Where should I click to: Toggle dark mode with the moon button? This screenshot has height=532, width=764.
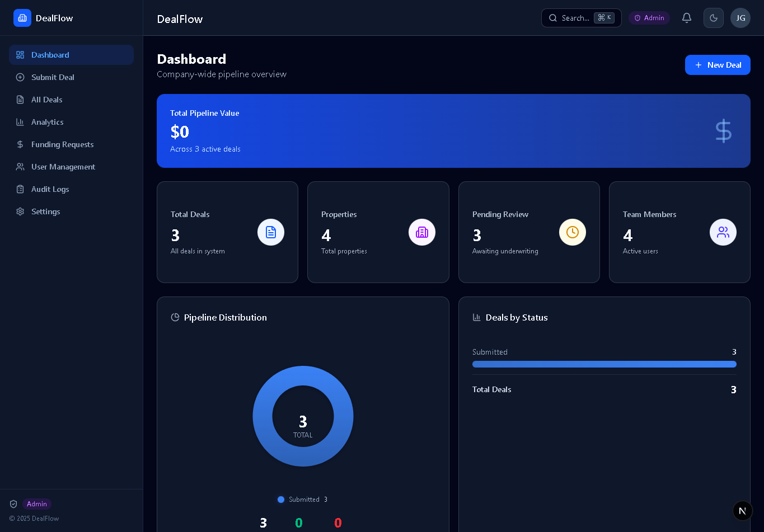point(714,17)
